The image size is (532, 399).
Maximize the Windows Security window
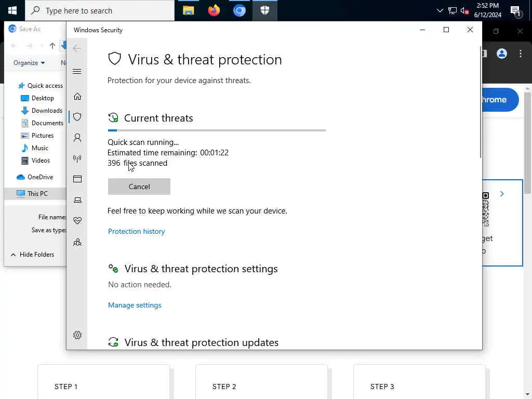[x=446, y=30]
